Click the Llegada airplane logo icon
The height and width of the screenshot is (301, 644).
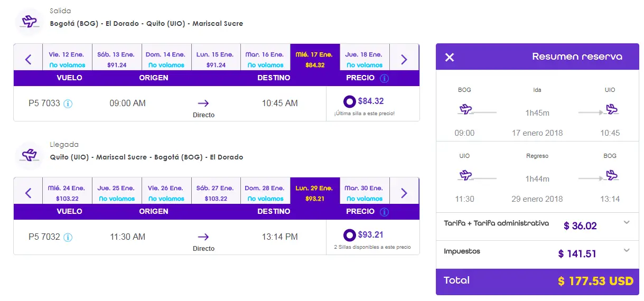pyautogui.click(x=30, y=155)
